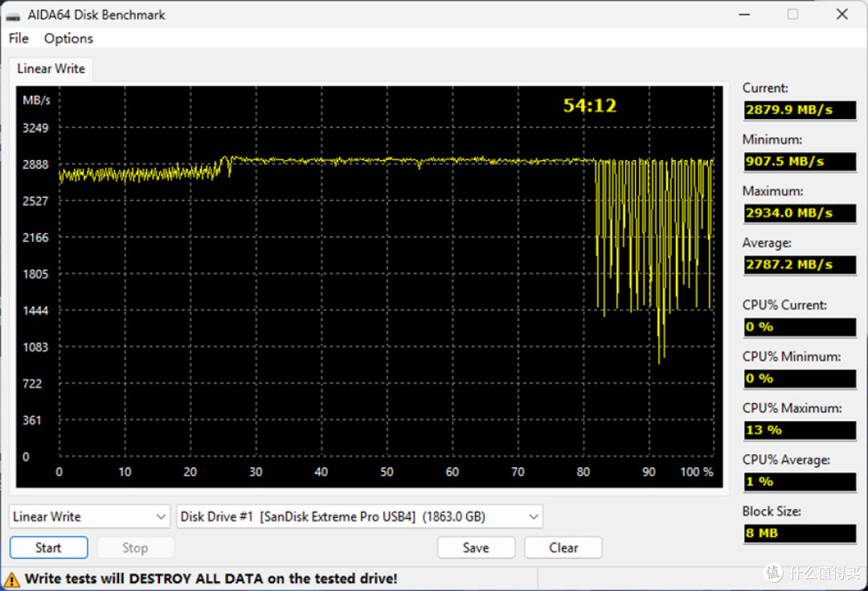
Task: Click the CPU% Current value 0 %
Action: pyautogui.click(x=800, y=326)
